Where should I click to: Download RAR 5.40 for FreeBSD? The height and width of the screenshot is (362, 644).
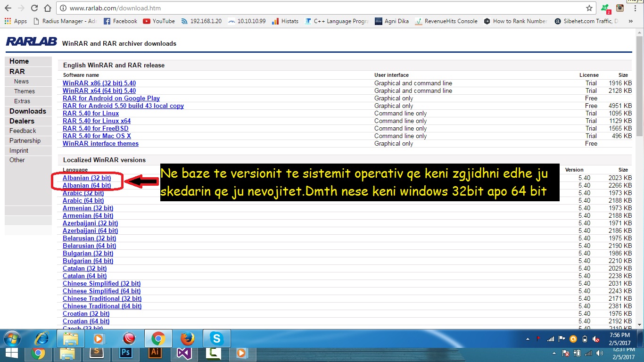[96, 128]
